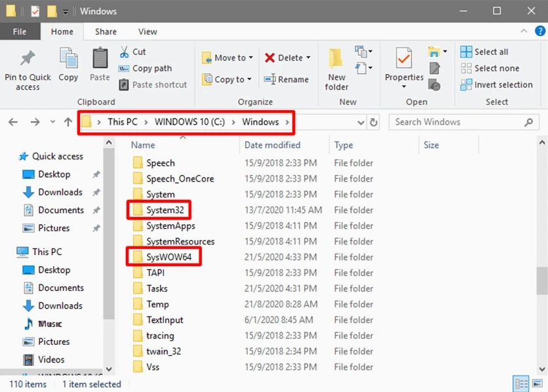Click WINDOWS 10 (C:) breadcrumb
The width and height of the screenshot is (548, 392).
tap(190, 122)
